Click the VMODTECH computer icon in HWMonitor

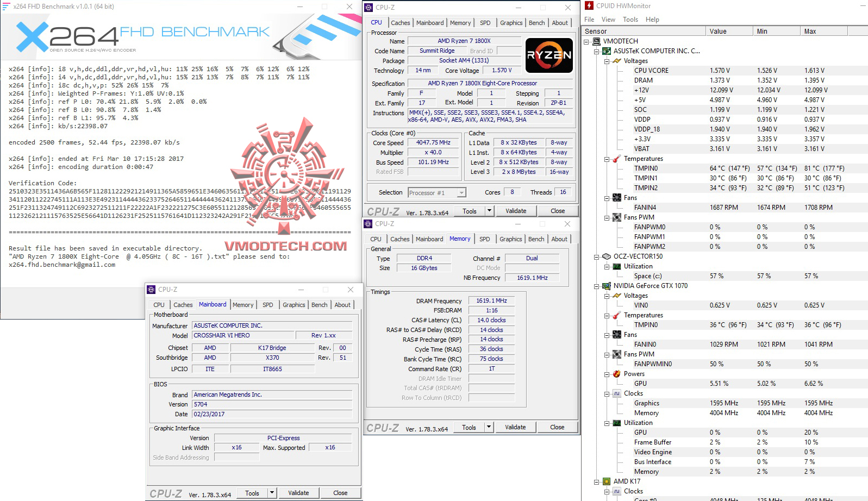pos(596,41)
